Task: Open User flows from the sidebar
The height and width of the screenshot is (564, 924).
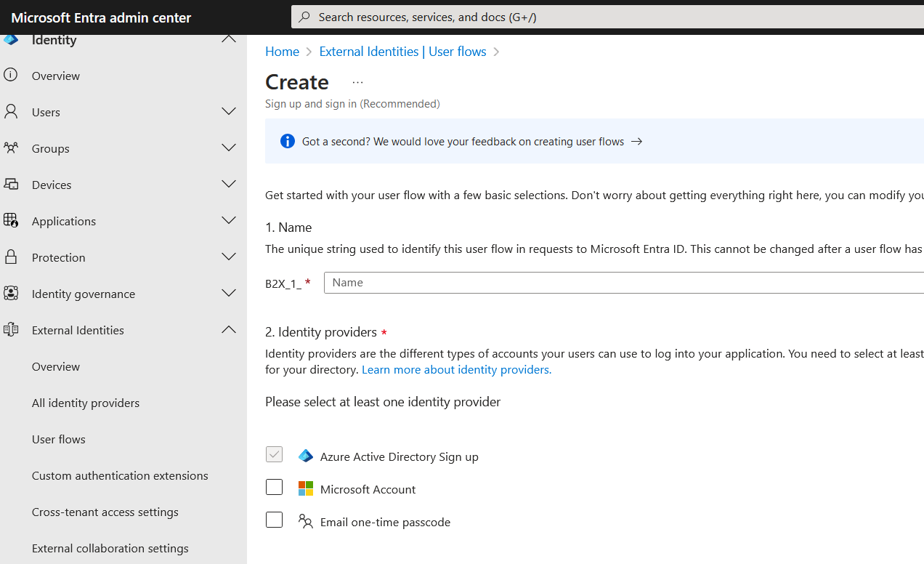Action: [x=58, y=438]
